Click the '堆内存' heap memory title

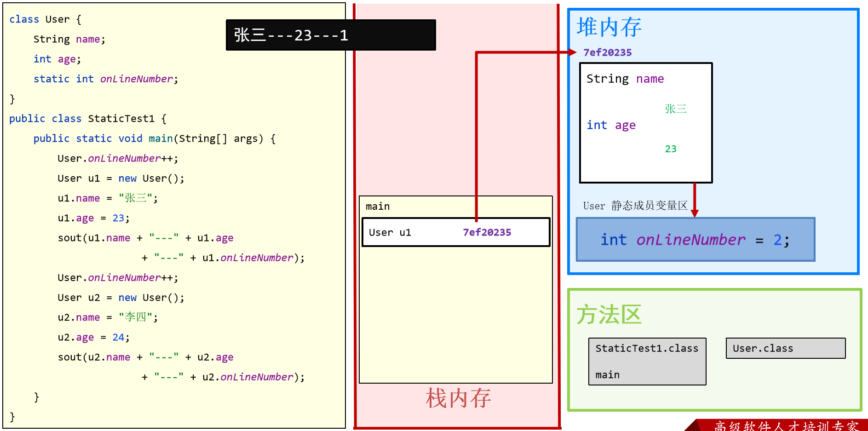(x=609, y=27)
